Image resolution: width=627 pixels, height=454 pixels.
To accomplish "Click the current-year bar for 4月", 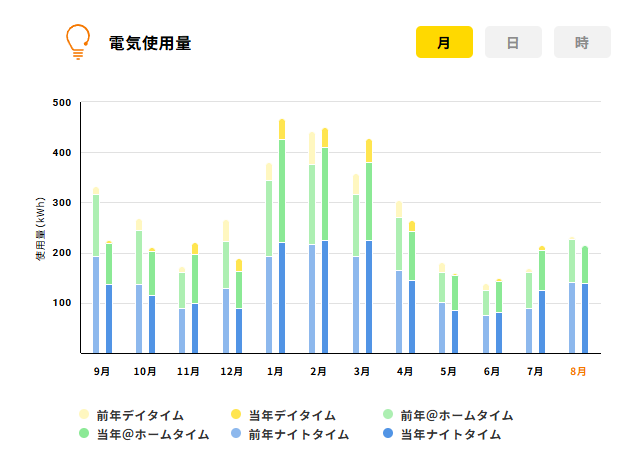I will pos(412,287).
